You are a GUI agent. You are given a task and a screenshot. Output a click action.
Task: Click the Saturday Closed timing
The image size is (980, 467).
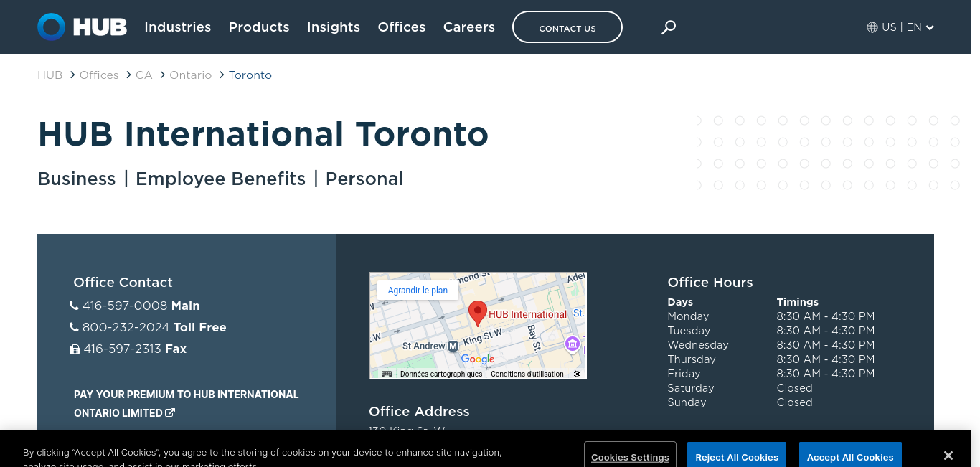click(x=795, y=388)
